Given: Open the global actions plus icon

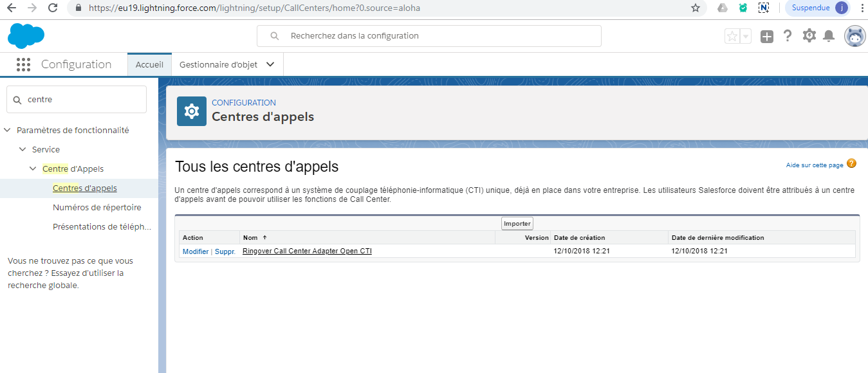Looking at the screenshot, I should click(x=766, y=37).
